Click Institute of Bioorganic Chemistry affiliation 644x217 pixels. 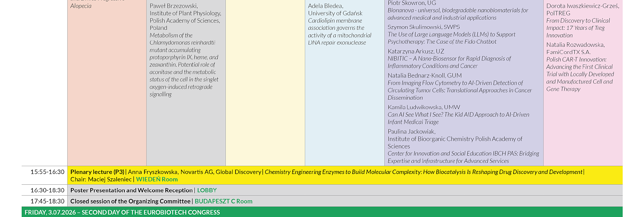click(455, 143)
